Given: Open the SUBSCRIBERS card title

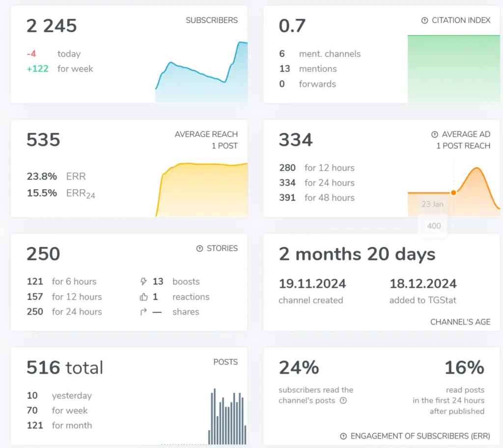Looking at the screenshot, I should [212, 20].
